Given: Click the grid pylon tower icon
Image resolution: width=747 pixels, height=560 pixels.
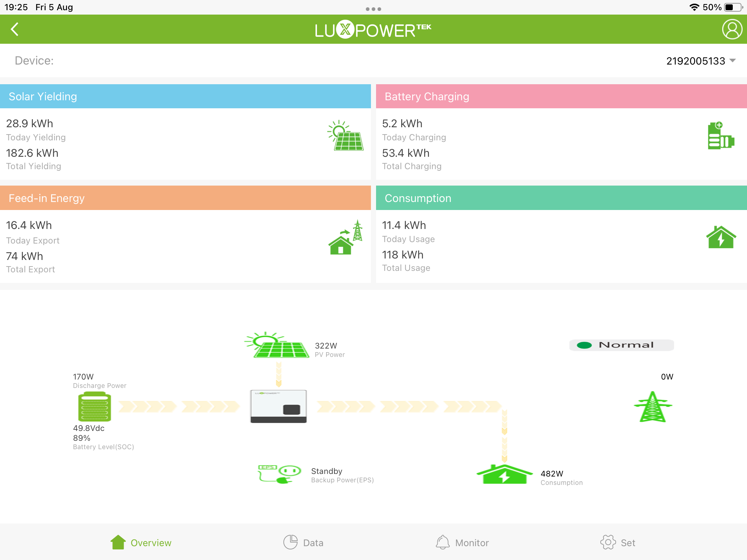Looking at the screenshot, I should pyautogui.click(x=653, y=407).
